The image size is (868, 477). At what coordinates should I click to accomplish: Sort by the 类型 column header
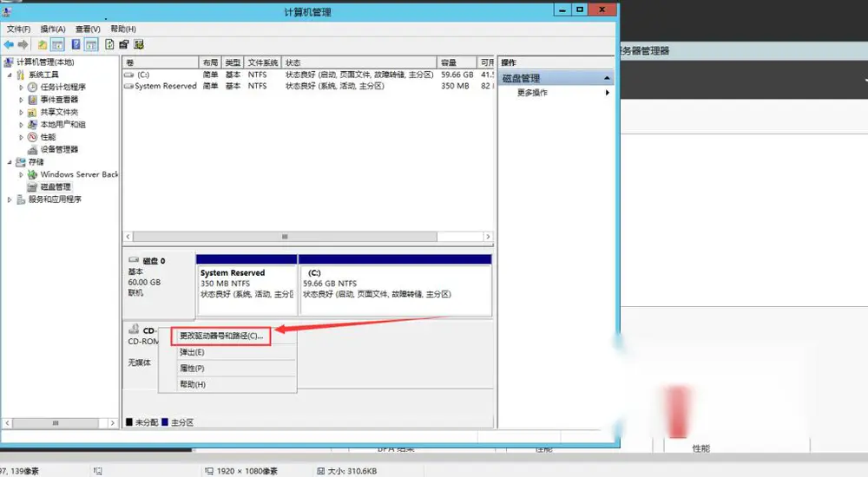[x=233, y=62]
